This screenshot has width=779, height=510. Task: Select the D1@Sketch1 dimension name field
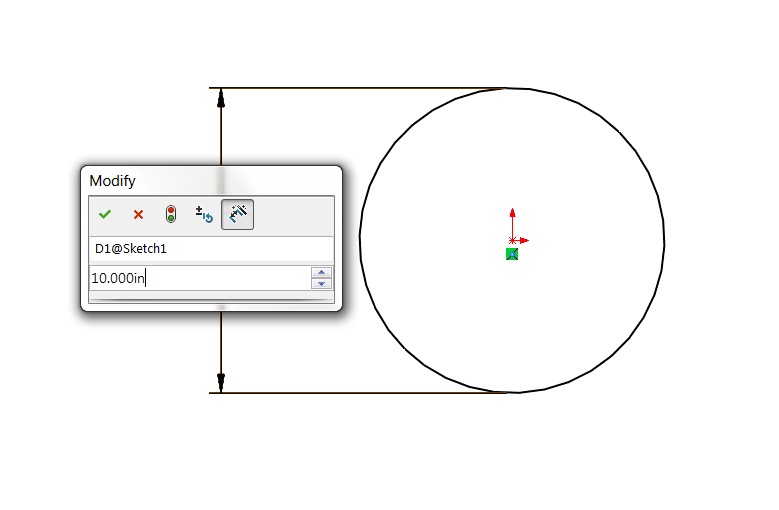coord(212,249)
